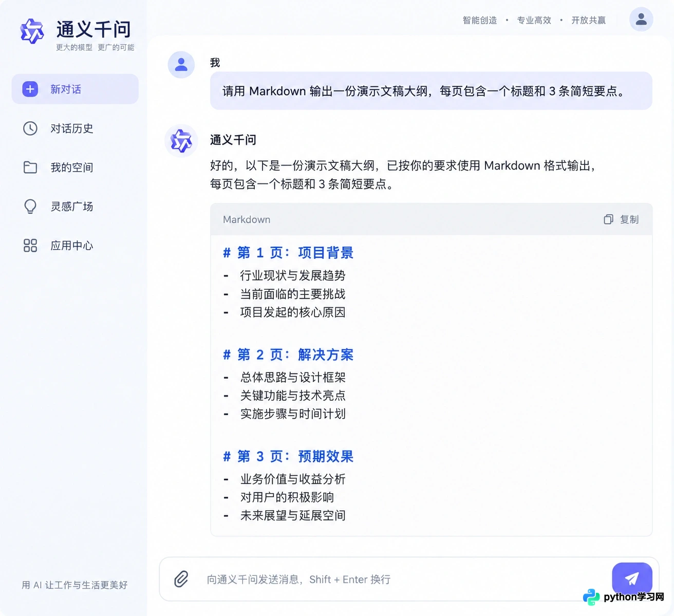Click footer text '用 AI 让工作与生活更美好'
Viewport: 674px width, 616px height.
coord(75,585)
